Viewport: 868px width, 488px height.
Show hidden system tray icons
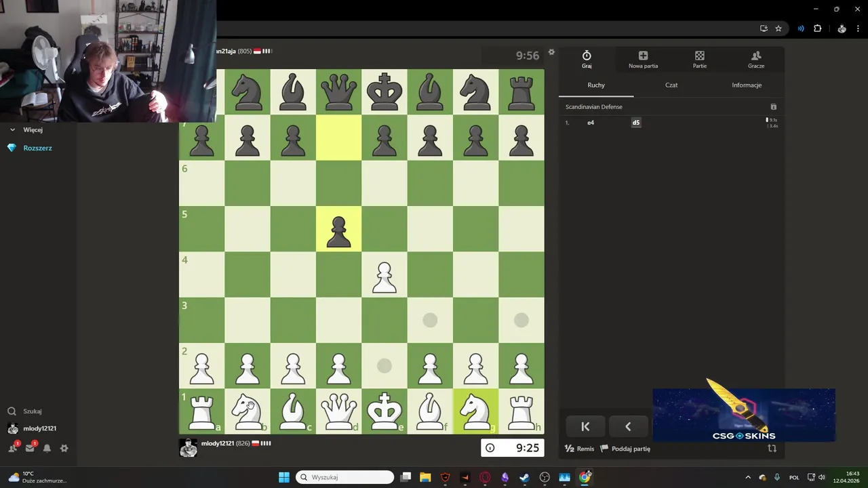pos(748,477)
